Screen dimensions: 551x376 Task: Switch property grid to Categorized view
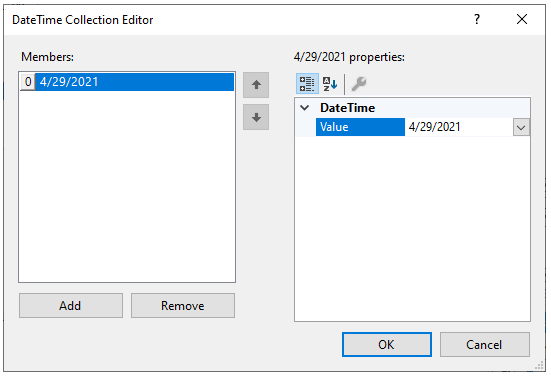(307, 84)
